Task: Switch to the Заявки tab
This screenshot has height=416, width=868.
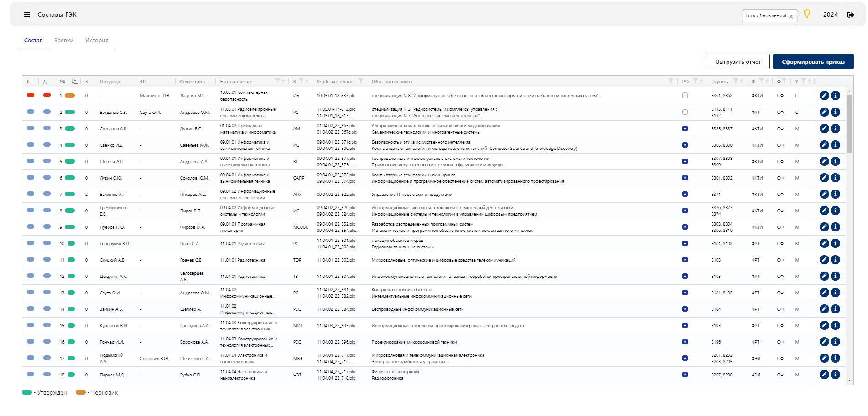Action: (x=64, y=41)
